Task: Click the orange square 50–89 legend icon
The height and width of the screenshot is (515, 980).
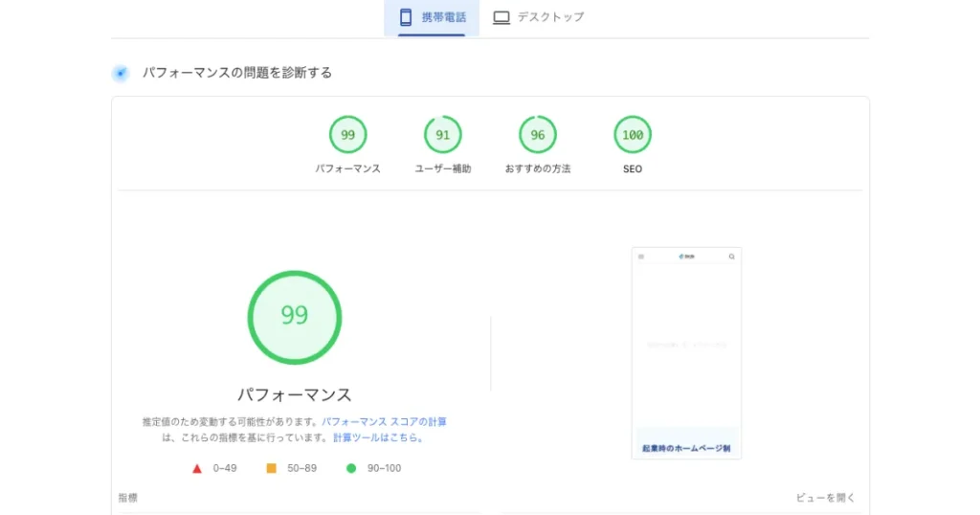Action: click(x=271, y=468)
